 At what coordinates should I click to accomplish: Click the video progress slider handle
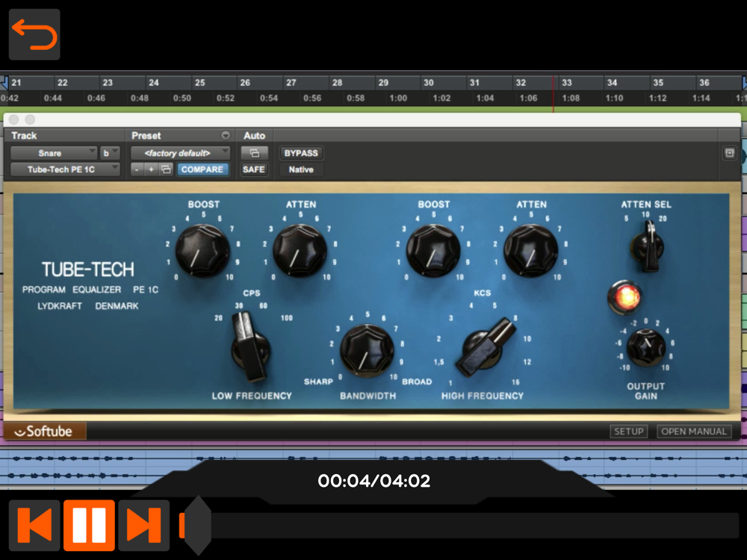[x=197, y=525]
